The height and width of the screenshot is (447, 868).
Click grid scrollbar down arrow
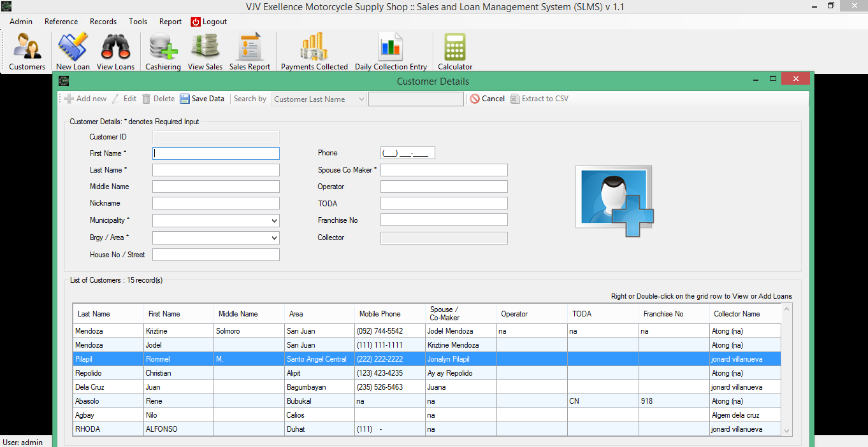pyautogui.click(x=786, y=431)
